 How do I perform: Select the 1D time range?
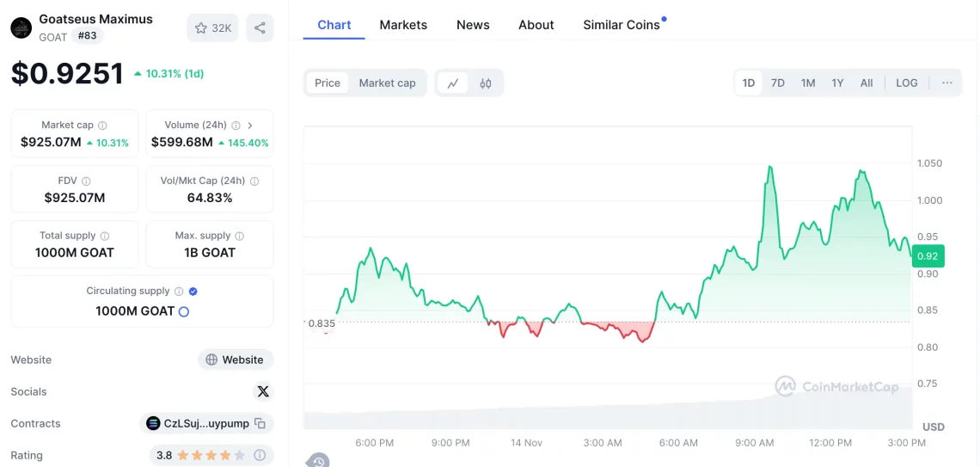pyautogui.click(x=748, y=83)
